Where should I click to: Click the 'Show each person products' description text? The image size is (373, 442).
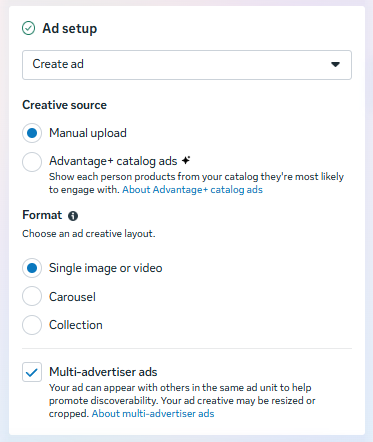pyautogui.click(x=196, y=183)
